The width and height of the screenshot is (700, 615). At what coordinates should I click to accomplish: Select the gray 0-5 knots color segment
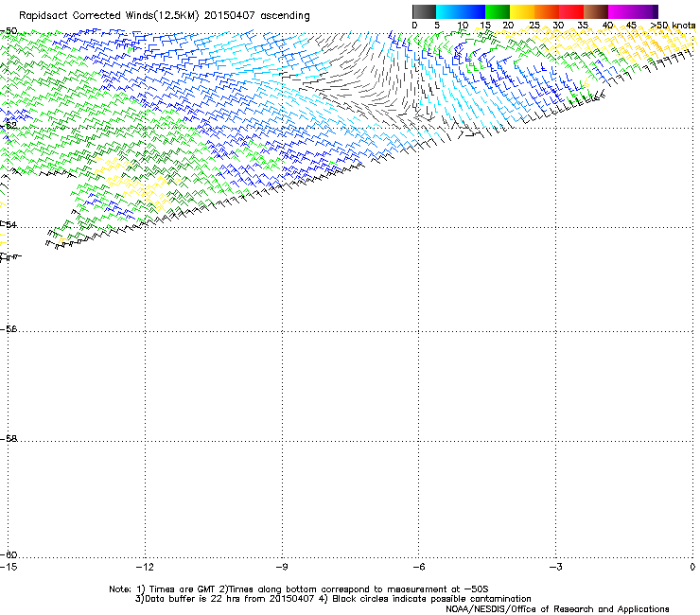424,11
